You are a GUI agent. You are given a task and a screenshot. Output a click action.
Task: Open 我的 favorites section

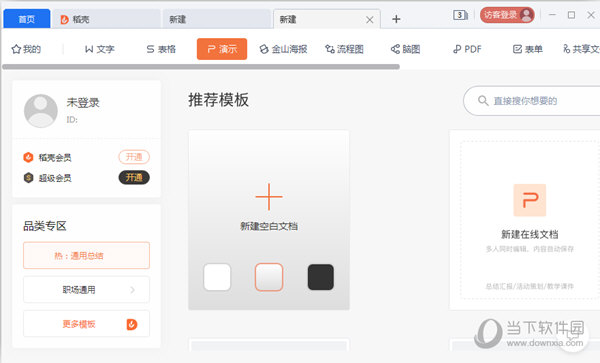26,49
